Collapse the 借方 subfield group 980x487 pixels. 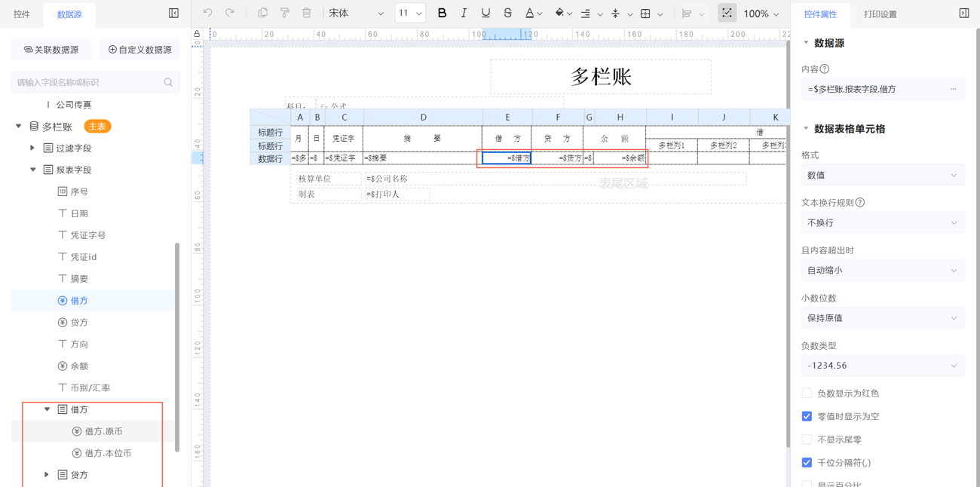[47, 409]
